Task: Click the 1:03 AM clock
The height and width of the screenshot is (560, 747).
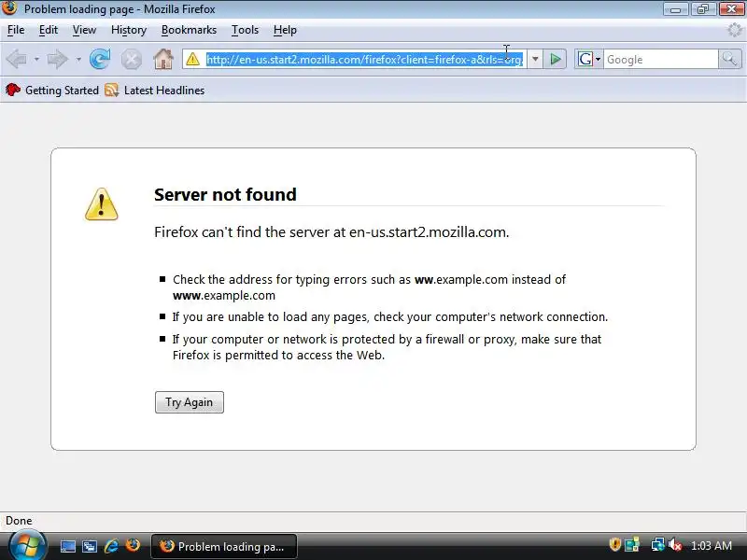Action: coord(712,546)
